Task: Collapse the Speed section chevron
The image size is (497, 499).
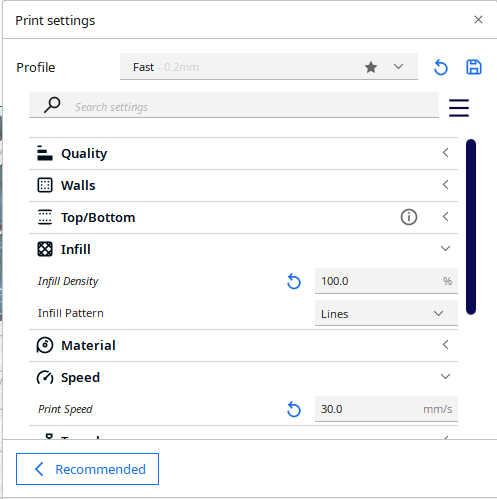Action: (x=446, y=377)
